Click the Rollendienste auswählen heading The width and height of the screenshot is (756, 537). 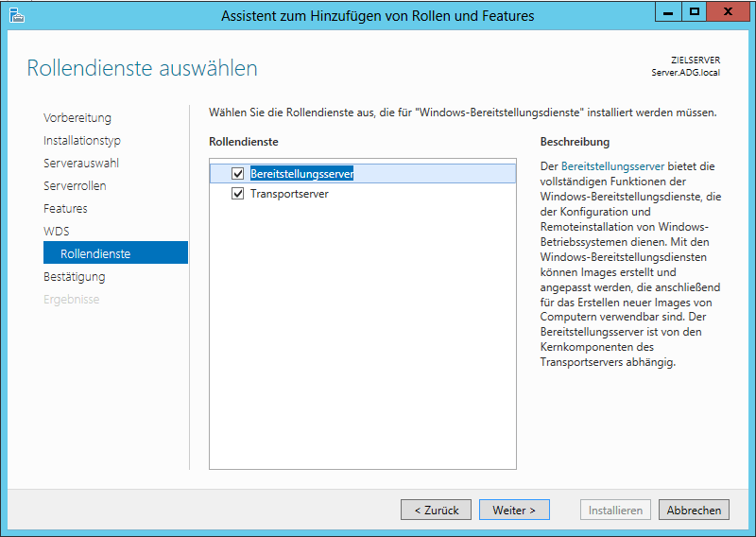(143, 68)
